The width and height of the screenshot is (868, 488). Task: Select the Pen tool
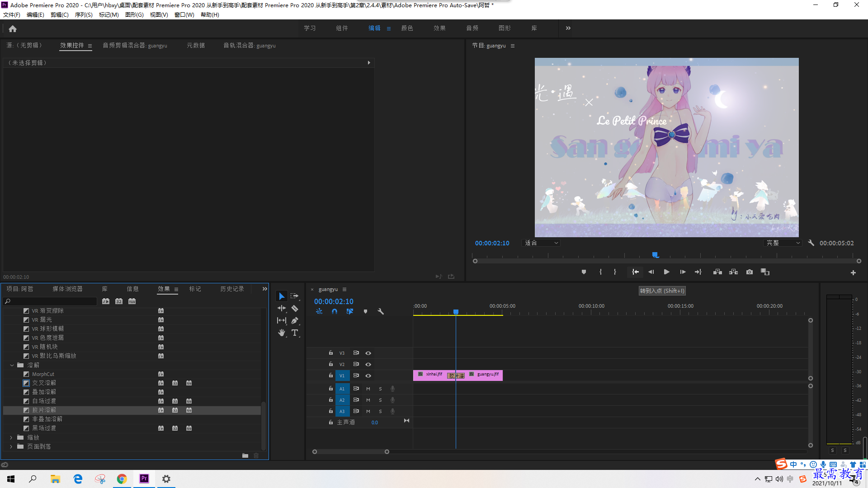[295, 320]
